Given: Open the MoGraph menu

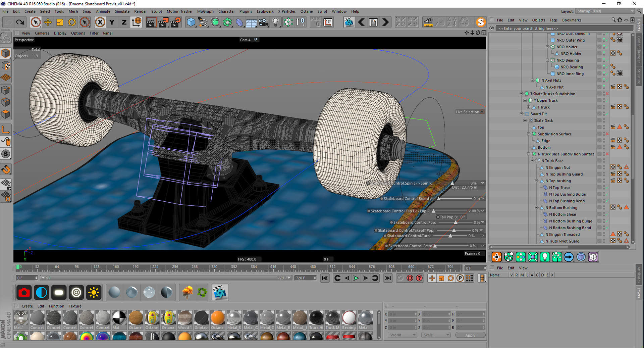Looking at the screenshot, I should [x=205, y=11].
